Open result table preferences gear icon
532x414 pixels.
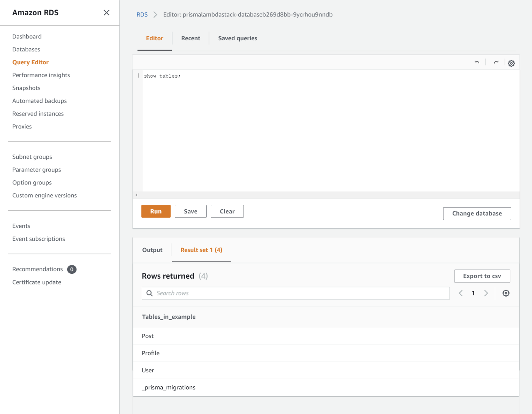[506, 293]
